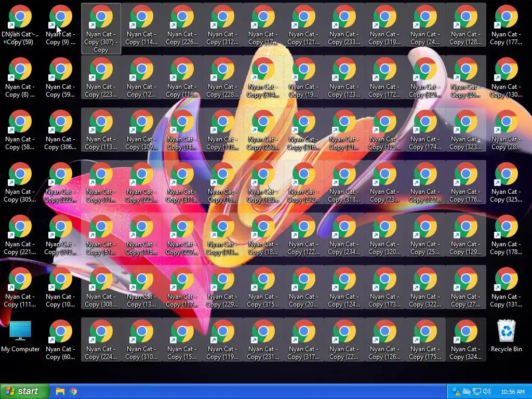The image size is (532, 399).
Task: Click the network computer tray icon
Action: point(477,392)
